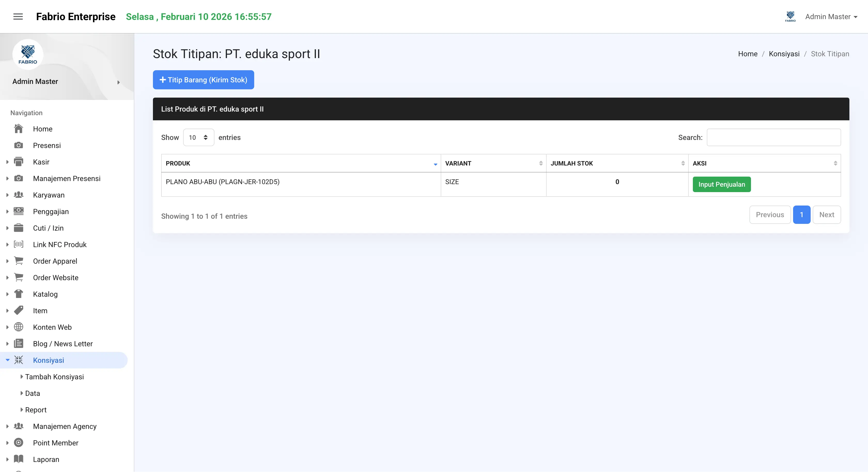Screen dimensions: 868x472
Task: Focus the Search input field
Action: 774,137
